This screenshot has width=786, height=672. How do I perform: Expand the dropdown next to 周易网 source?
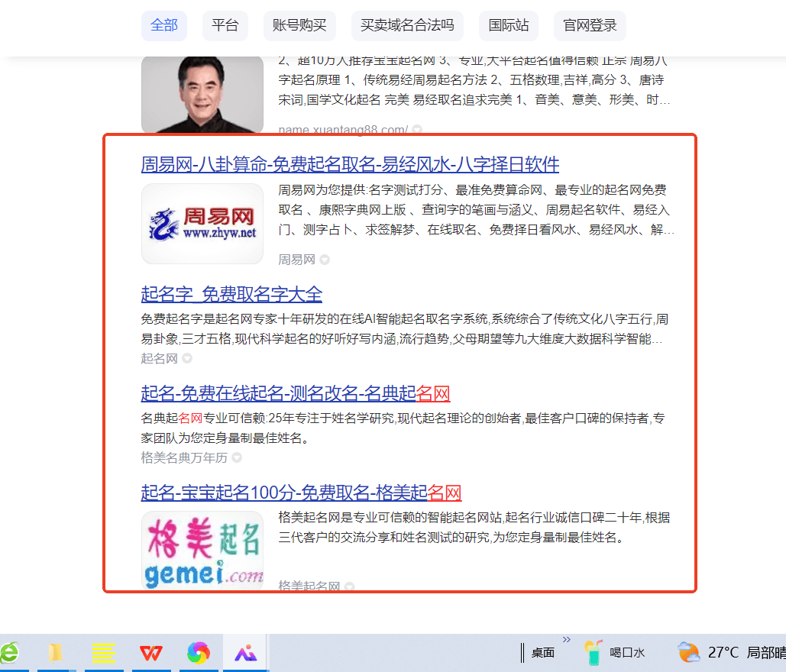325,260
